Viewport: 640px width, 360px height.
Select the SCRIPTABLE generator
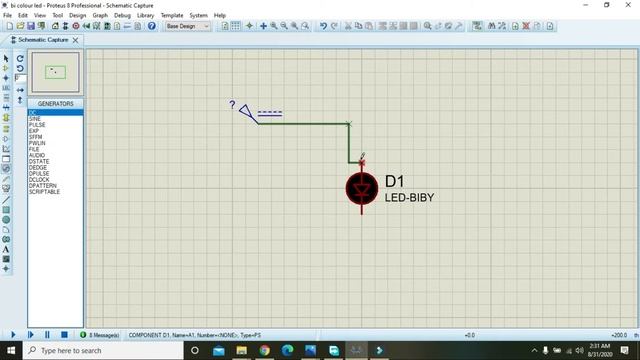point(44,191)
